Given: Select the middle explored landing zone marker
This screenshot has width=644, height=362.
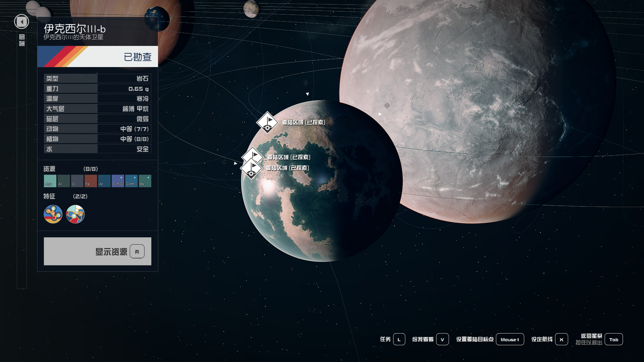Looking at the screenshot, I should (x=253, y=155).
